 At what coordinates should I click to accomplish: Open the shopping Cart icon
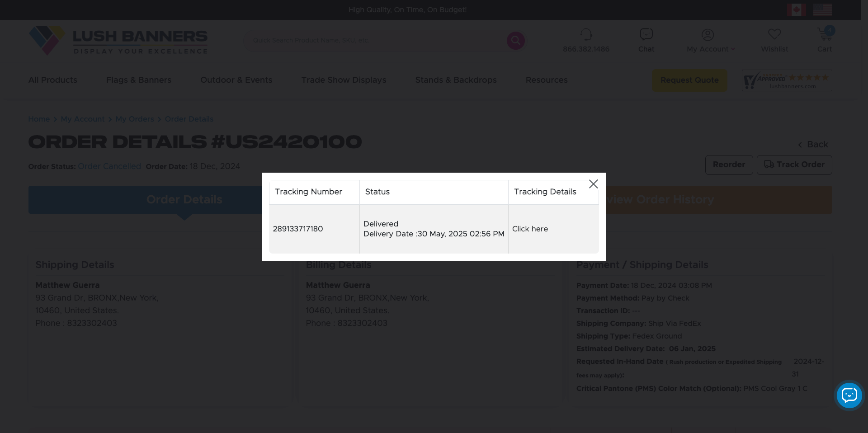pyautogui.click(x=824, y=35)
